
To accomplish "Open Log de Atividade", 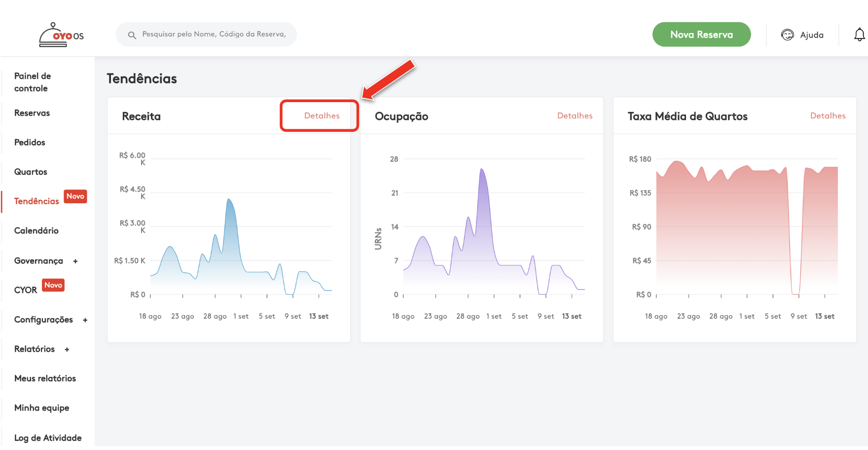I will point(48,438).
